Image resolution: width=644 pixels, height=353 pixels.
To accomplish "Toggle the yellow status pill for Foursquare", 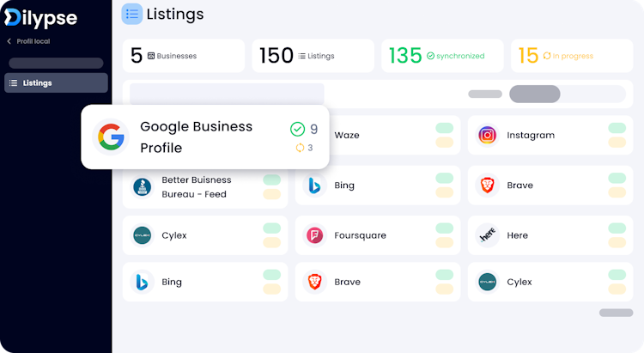I will 444,243.
